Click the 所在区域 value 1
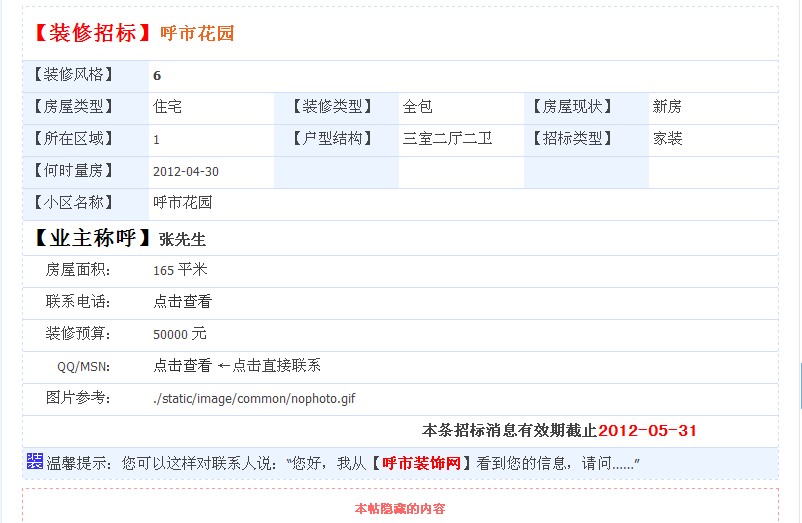 coord(157,140)
